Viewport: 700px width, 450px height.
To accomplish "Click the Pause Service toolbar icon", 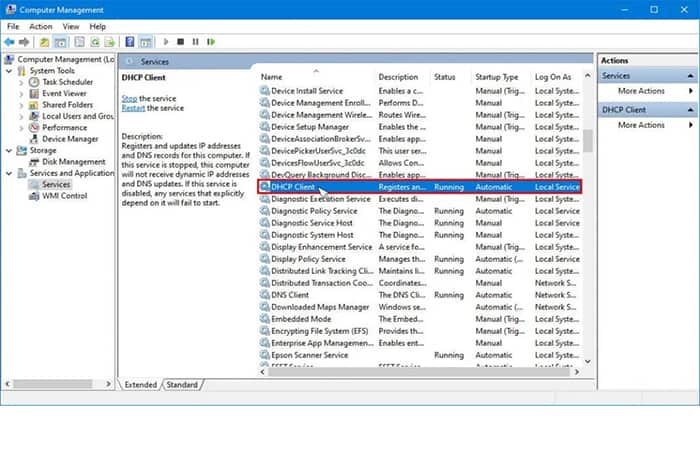I will (196, 42).
